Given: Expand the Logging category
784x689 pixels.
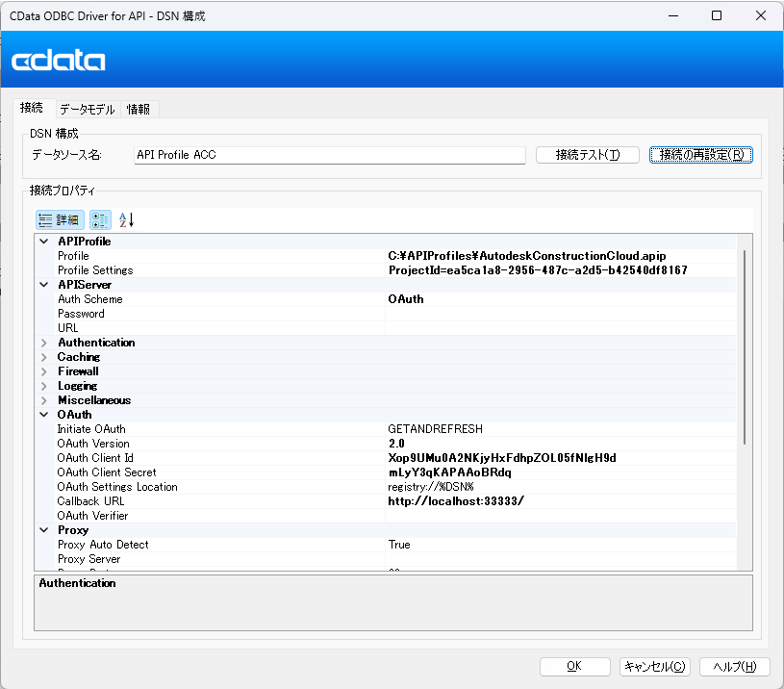Looking at the screenshot, I should pyautogui.click(x=44, y=387).
